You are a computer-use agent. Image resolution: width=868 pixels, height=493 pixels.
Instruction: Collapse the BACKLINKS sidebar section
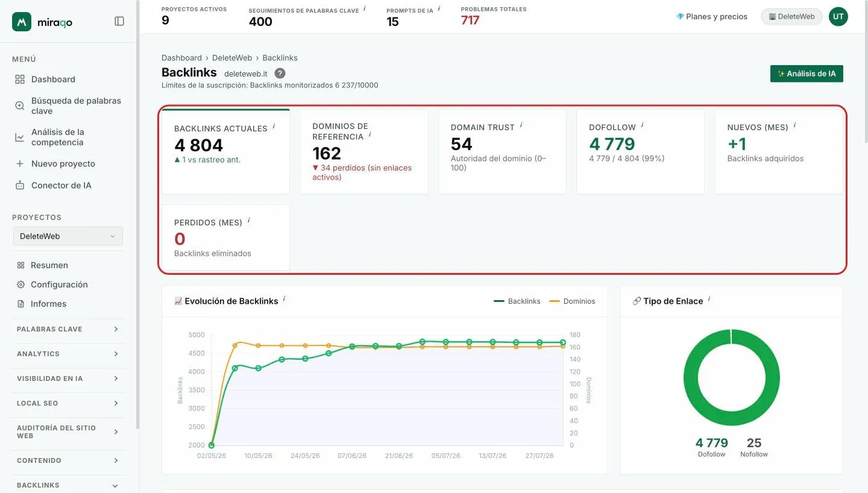[x=68, y=485]
